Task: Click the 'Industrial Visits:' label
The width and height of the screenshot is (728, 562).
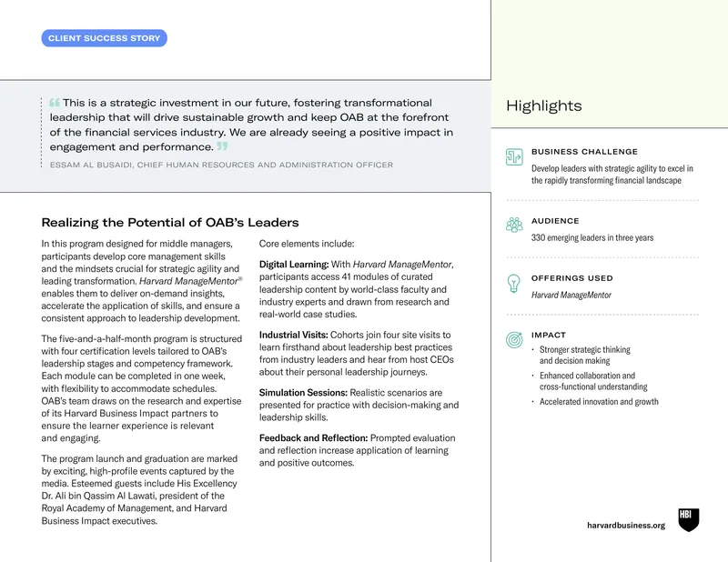Action: click(x=293, y=335)
